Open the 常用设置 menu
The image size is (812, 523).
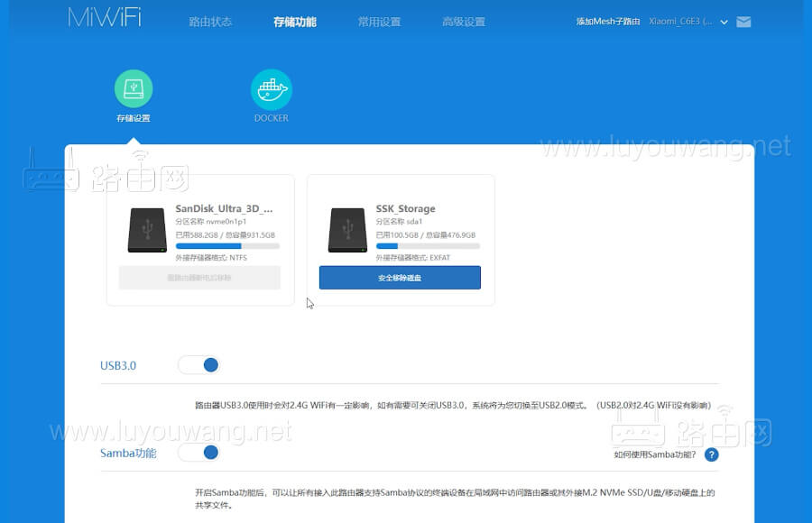pos(379,21)
